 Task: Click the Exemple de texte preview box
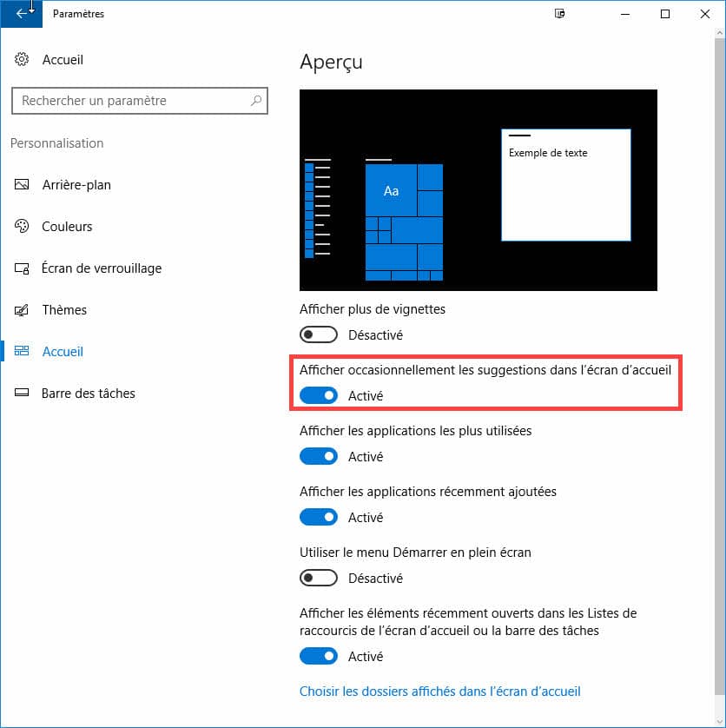pos(566,185)
